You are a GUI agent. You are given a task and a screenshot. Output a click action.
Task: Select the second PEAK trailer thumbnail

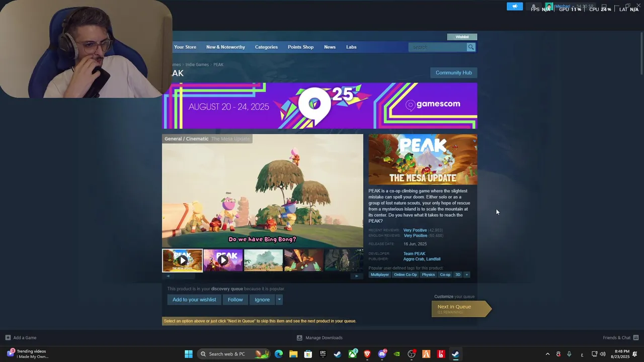(223, 260)
